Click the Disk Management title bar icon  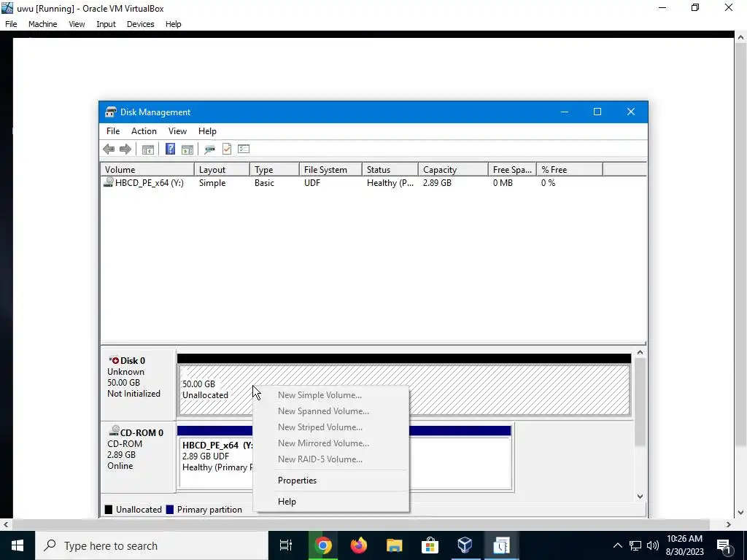[x=111, y=112]
